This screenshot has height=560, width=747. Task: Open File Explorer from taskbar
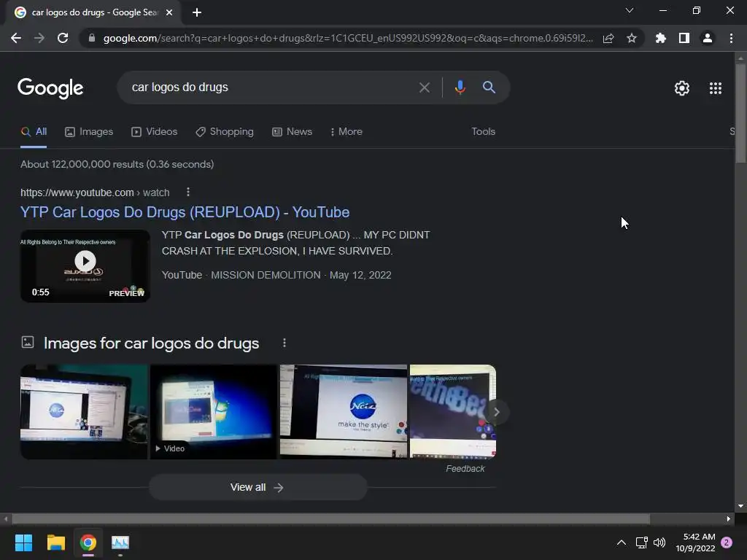point(55,542)
